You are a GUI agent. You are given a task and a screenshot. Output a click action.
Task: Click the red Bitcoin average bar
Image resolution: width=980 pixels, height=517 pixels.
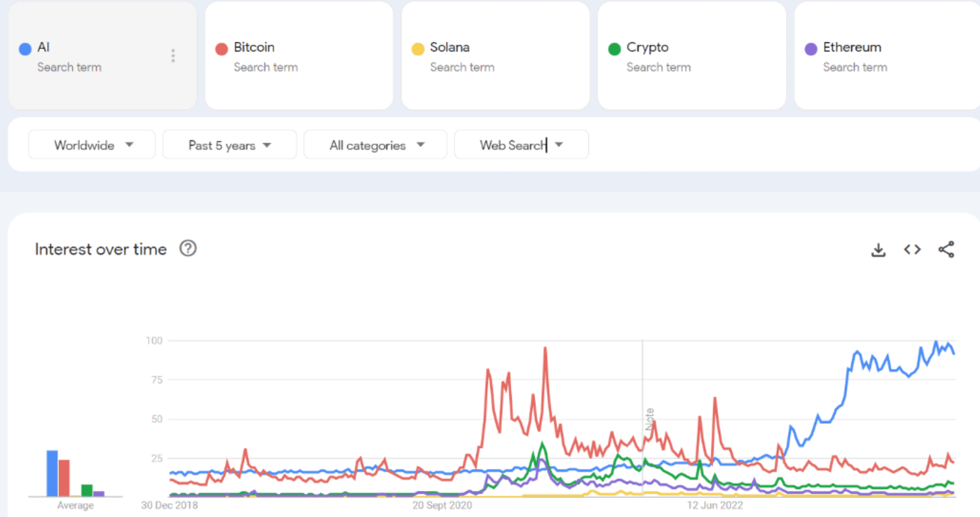[x=64, y=478]
